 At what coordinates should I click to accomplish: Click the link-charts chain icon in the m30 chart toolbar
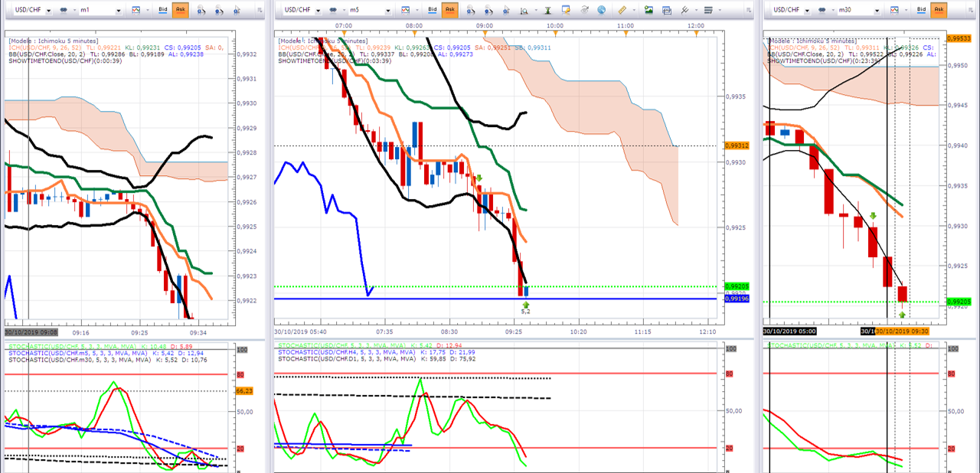(822, 9)
